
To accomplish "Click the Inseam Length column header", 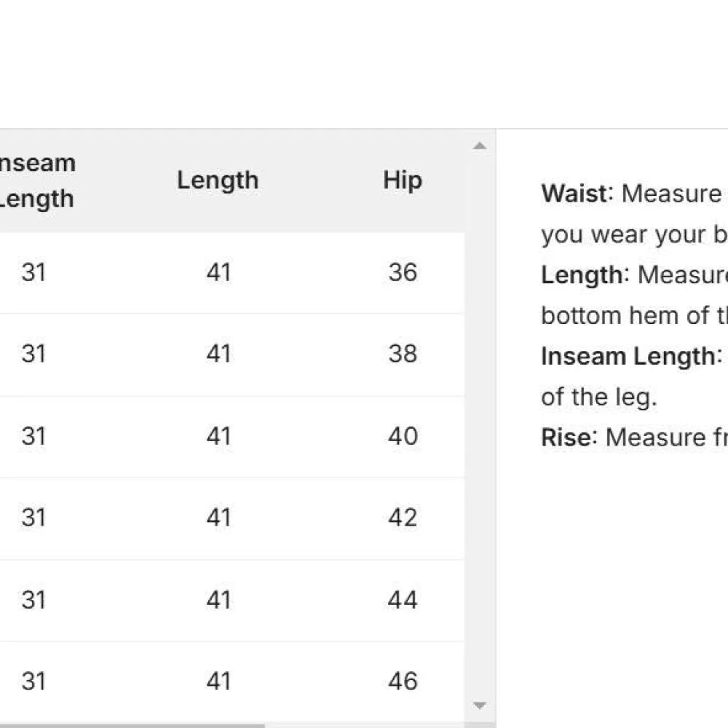I will pos(36,181).
